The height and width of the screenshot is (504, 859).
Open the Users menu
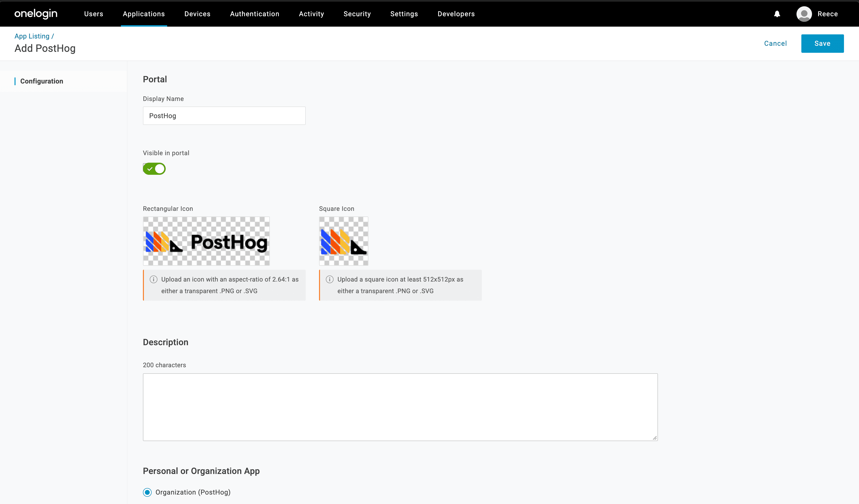(x=94, y=14)
